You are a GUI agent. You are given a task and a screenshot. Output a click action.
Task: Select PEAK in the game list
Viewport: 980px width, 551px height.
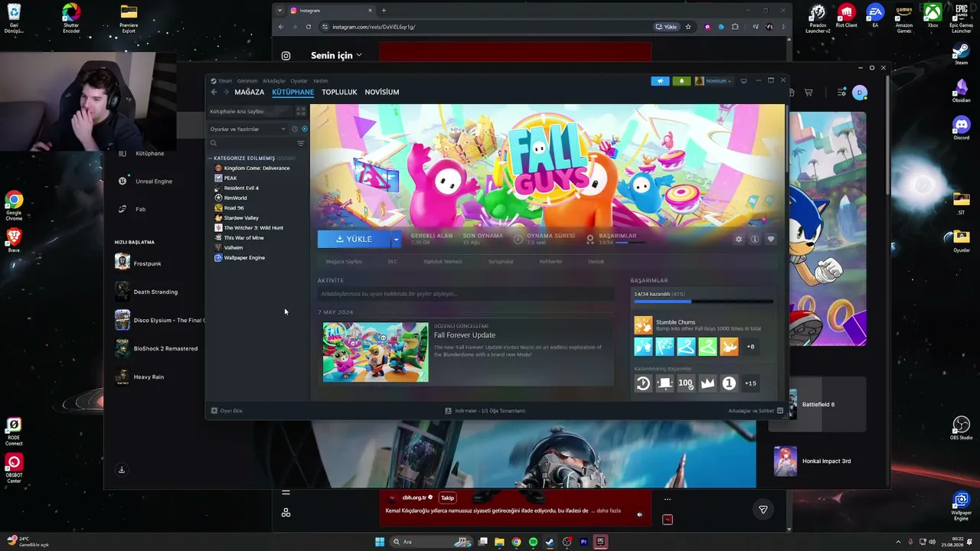tap(230, 178)
